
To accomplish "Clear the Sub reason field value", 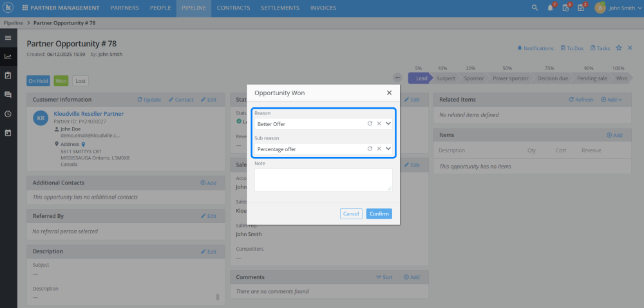I will point(379,149).
